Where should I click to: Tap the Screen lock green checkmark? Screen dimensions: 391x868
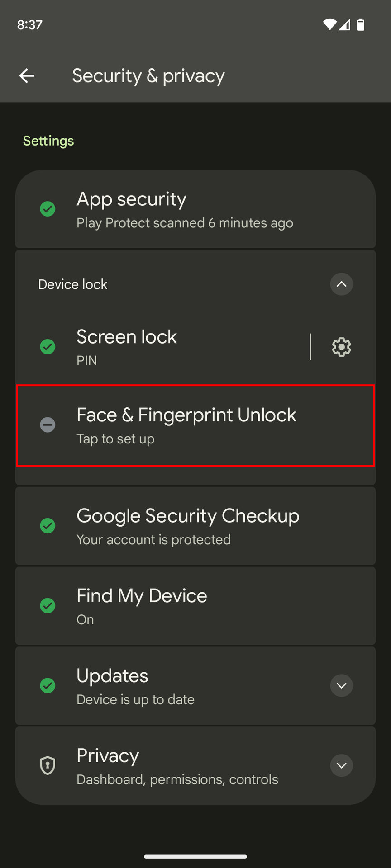click(x=48, y=347)
